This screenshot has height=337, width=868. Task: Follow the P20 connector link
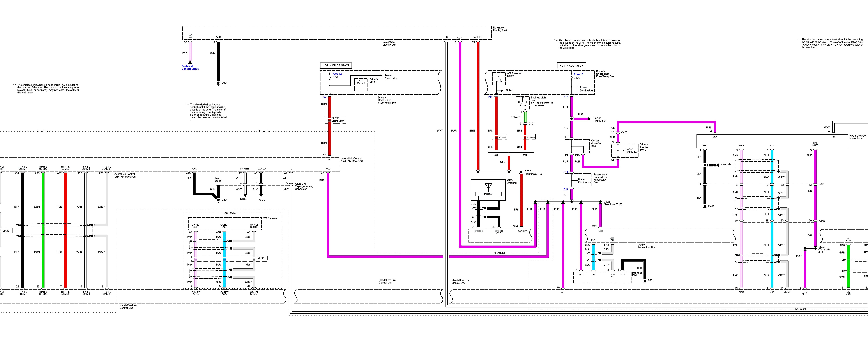click(324, 97)
